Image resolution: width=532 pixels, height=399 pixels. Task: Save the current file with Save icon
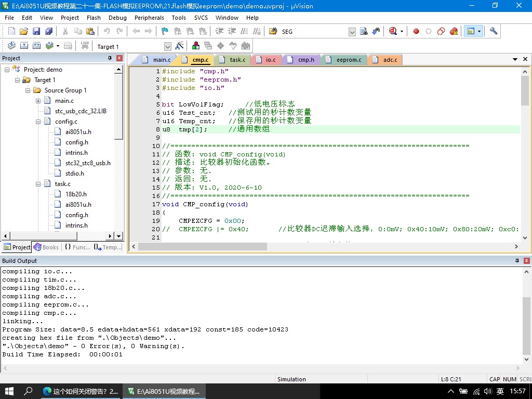tap(36, 31)
